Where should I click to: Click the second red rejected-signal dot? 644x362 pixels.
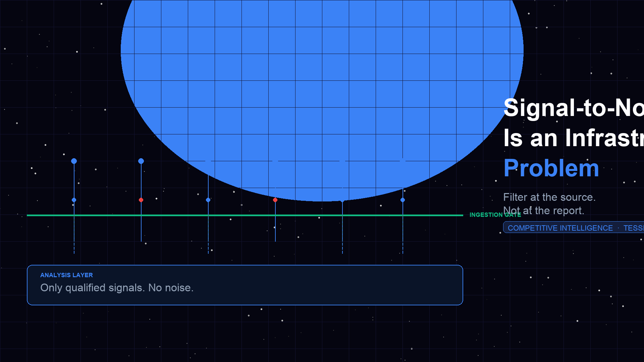275,200
